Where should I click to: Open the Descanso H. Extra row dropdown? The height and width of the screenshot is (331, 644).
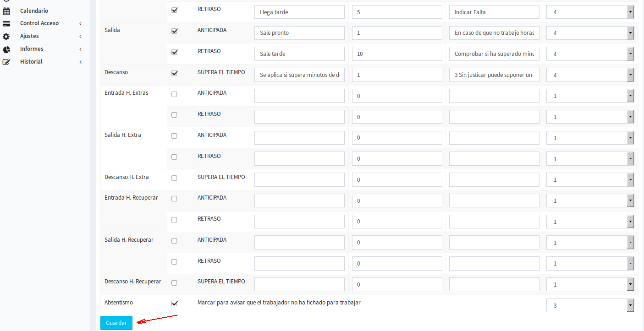coord(590,179)
